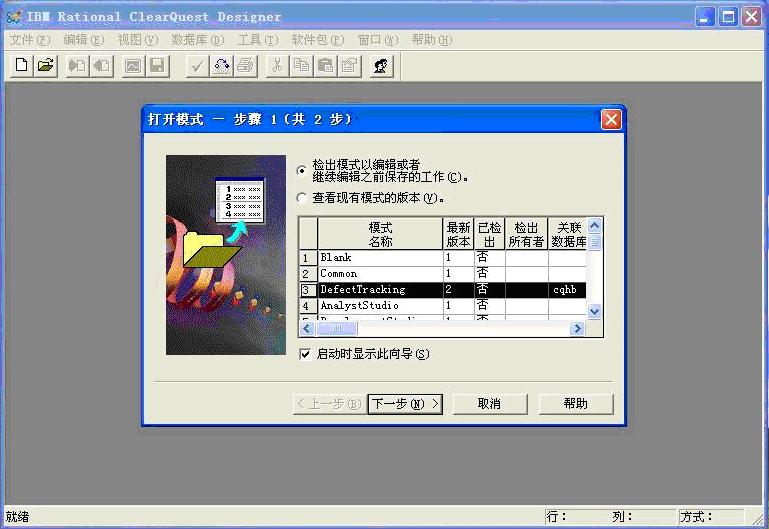Click row header number 2
Viewport: 769px width, 529px height.
[x=308, y=274]
